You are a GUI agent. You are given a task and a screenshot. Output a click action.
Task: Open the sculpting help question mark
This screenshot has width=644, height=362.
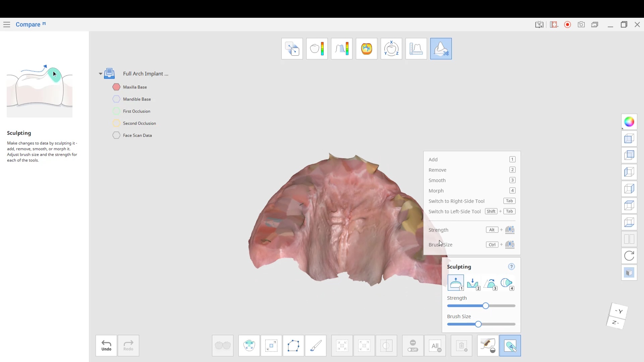[x=511, y=267]
